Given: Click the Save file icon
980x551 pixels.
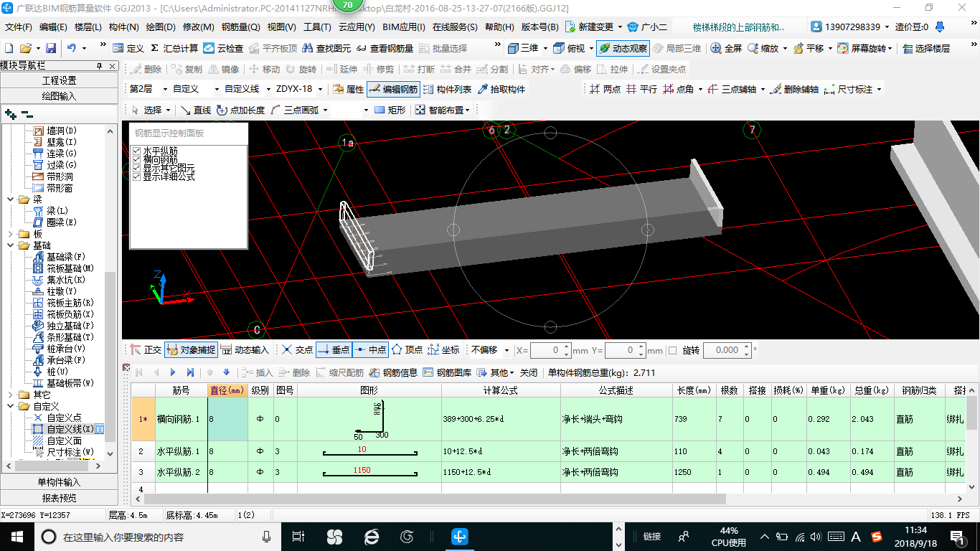Looking at the screenshot, I should coord(51,48).
